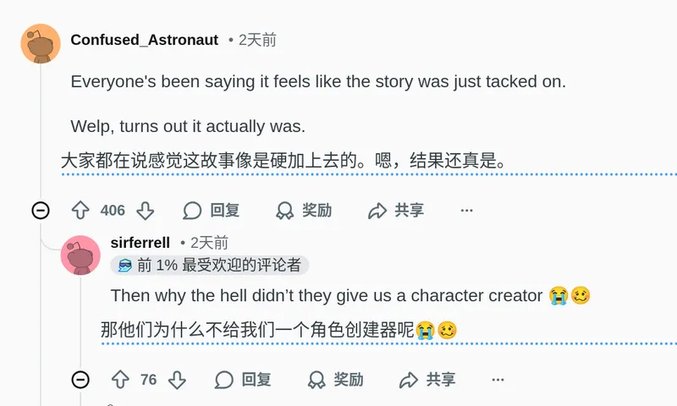The height and width of the screenshot is (406, 677).
Task: Collapse sirferrell's reply thread
Action: (81, 380)
